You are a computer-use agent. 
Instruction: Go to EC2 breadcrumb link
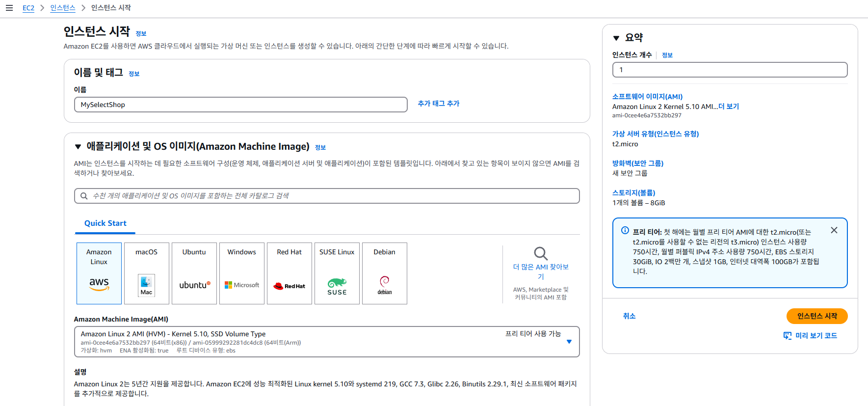coord(28,8)
